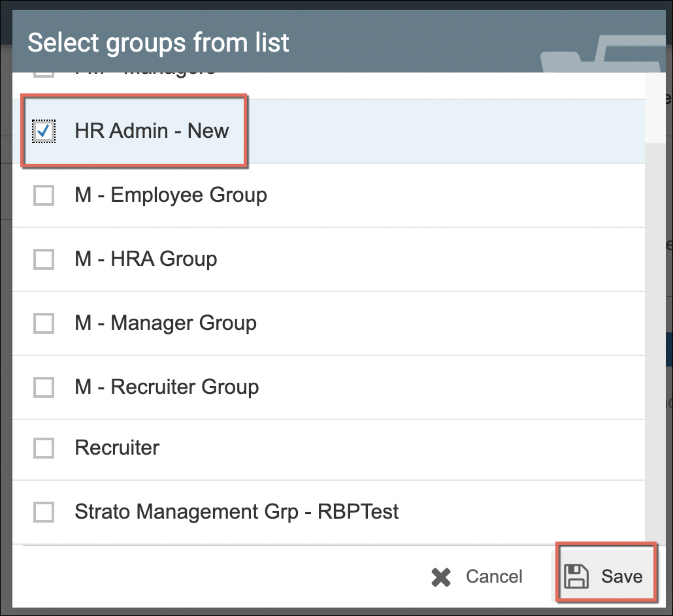Choose the M - HRA Group list item text
The image size is (673, 616).
[x=146, y=259]
